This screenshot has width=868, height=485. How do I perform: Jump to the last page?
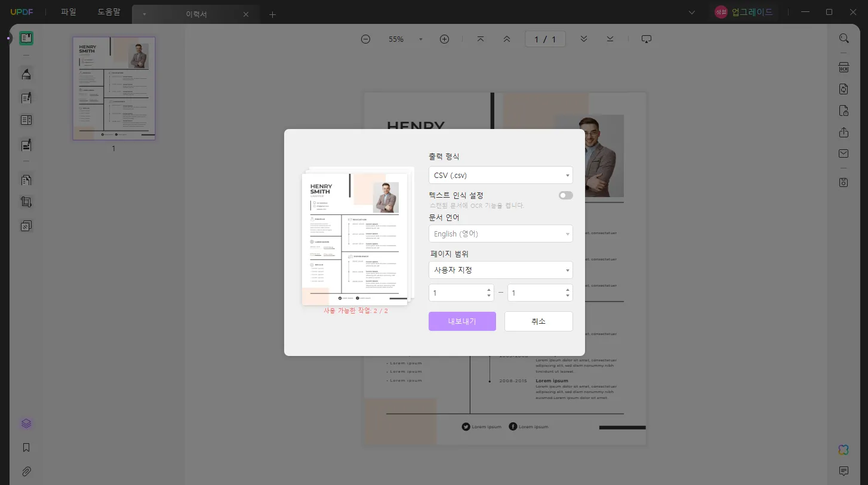610,39
